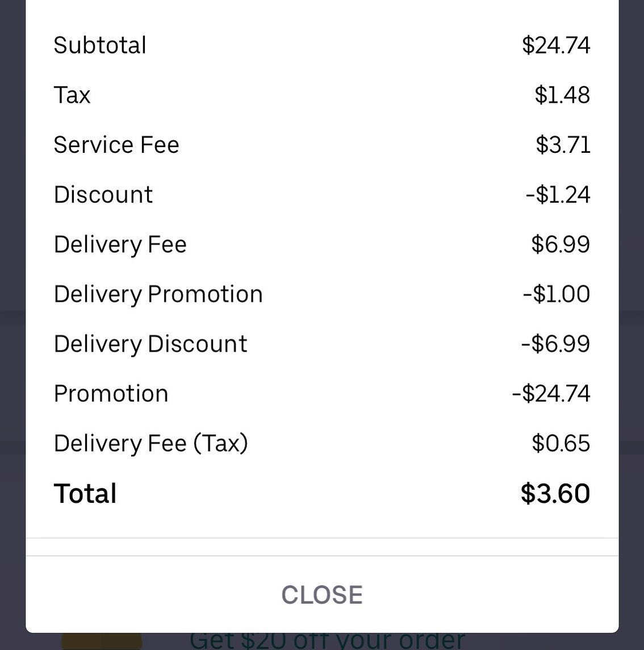Image resolution: width=644 pixels, height=650 pixels.
Task: Open the Get $20 off your order offer
Action: point(327,641)
